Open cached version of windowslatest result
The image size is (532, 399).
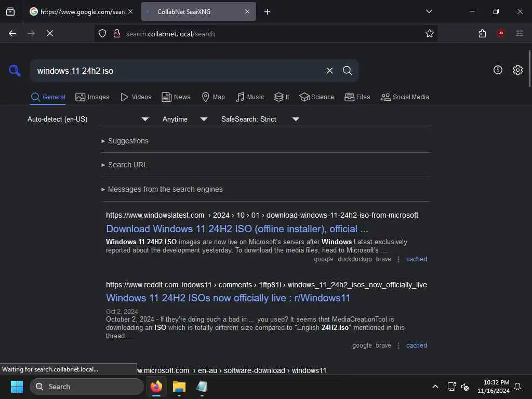pos(416,259)
